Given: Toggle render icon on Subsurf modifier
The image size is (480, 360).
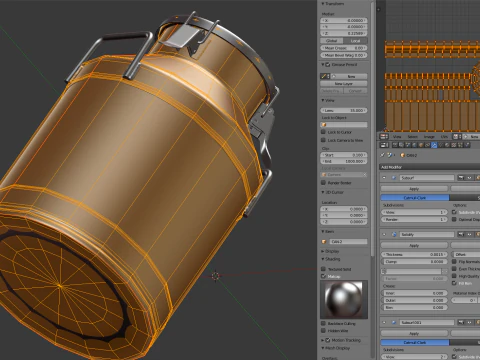Looking at the screenshot, I should pyautogui.click(x=461, y=178).
